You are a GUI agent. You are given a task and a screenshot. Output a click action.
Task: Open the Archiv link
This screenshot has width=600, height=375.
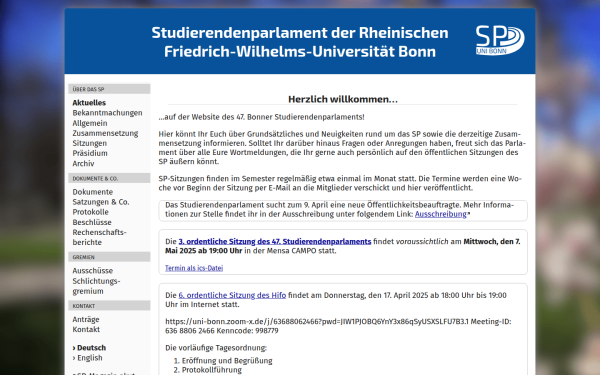83,163
